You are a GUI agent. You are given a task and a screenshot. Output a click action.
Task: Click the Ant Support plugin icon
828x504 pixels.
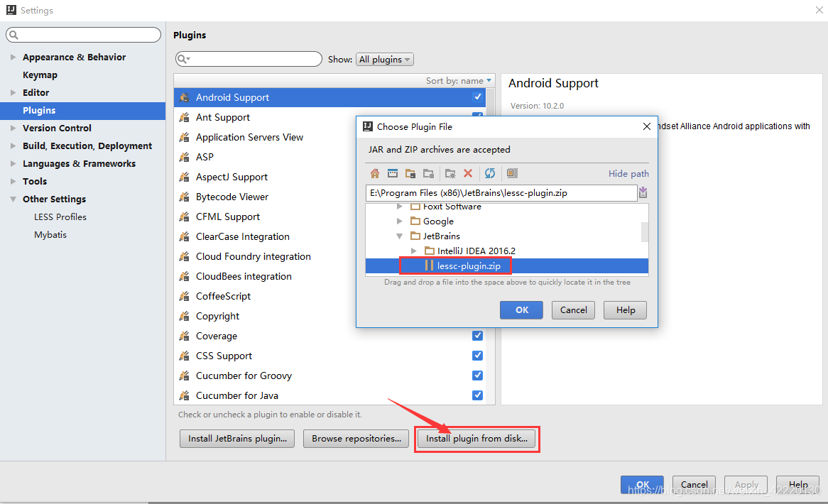coord(185,117)
